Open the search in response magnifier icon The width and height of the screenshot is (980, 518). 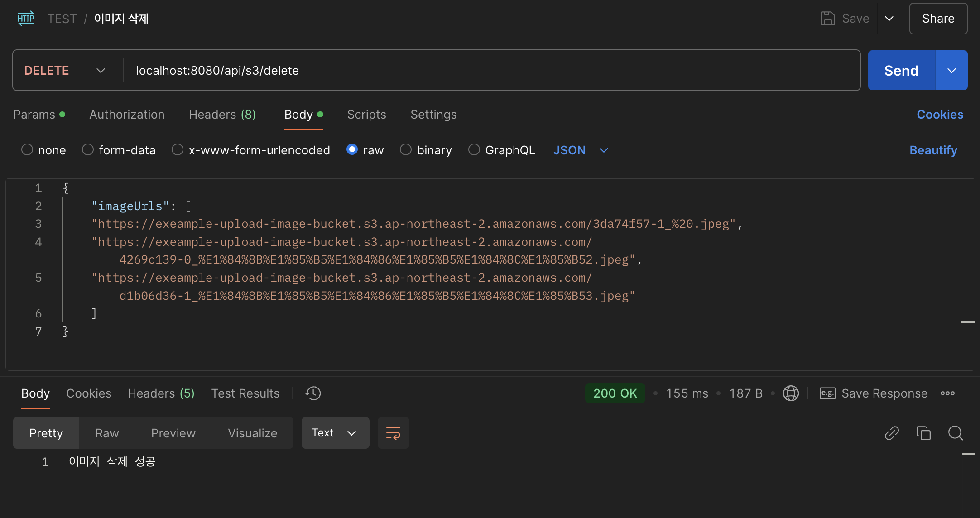coord(955,433)
